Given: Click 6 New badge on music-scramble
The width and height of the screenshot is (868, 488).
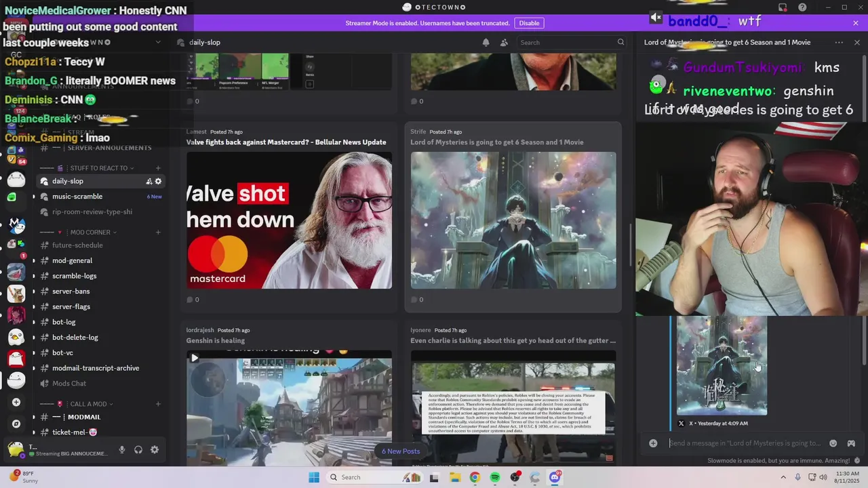Looking at the screenshot, I should pos(155,197).
